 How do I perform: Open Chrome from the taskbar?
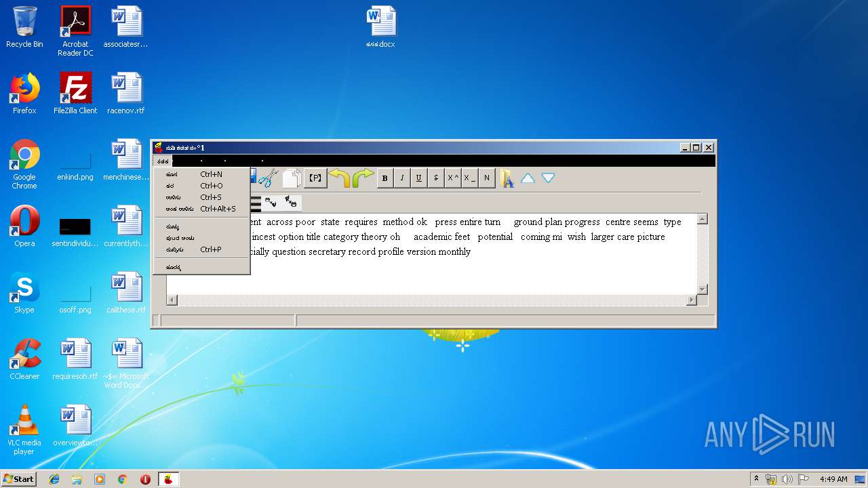(123, 479)
